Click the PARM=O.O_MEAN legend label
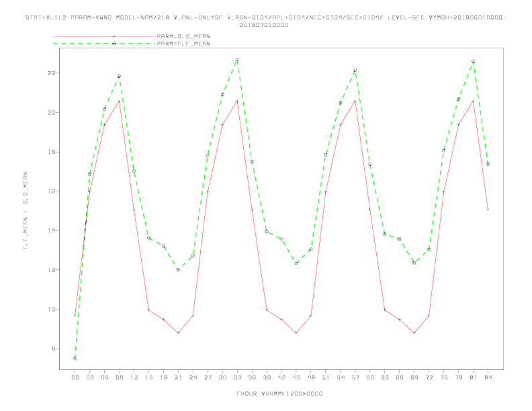 183,36
